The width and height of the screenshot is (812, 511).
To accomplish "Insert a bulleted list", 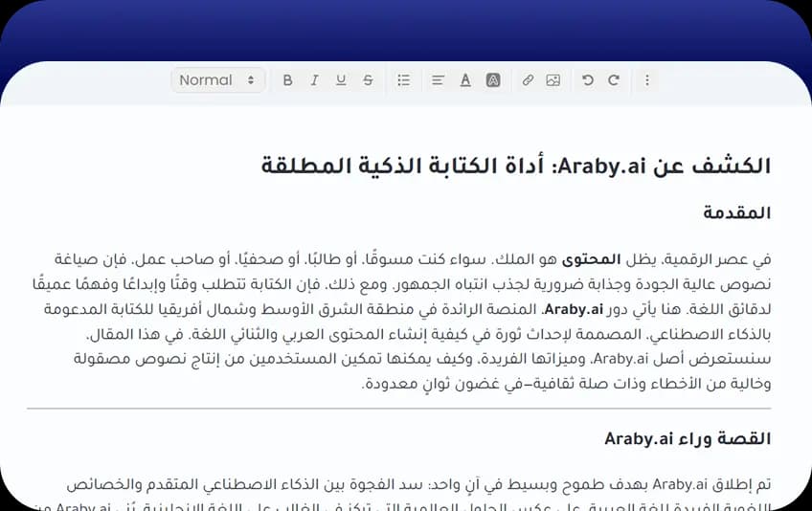I will coord(403,80).
